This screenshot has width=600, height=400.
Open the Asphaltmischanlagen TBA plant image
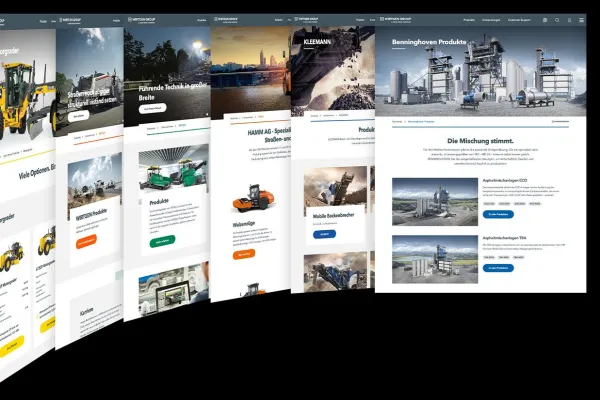[x=435, y=259]
